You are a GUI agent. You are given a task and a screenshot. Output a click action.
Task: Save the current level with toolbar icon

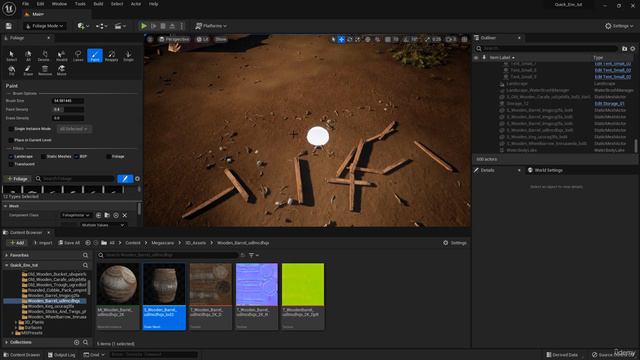tap(9, 26)
